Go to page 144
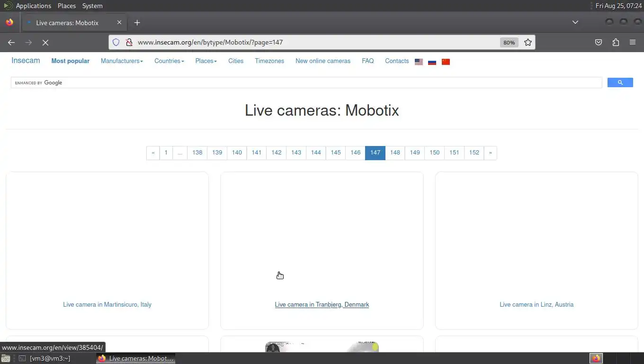644x364 pixels. click(x=316, y=153)
